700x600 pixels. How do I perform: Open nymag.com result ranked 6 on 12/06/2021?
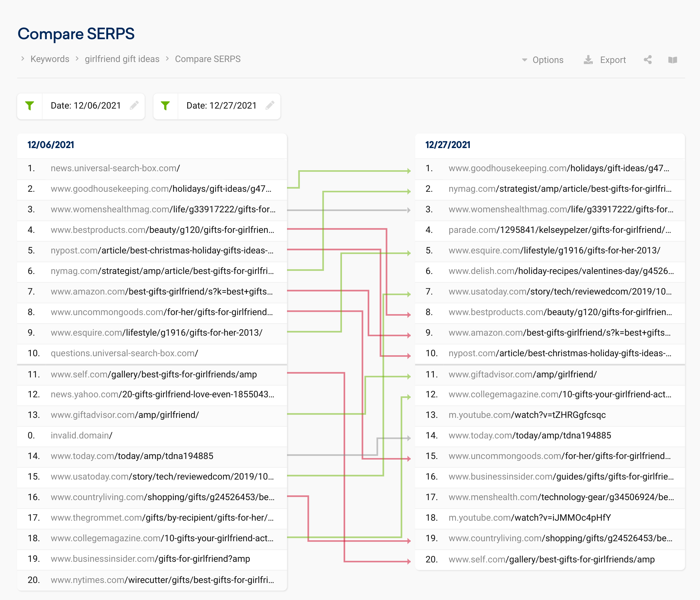(x=162, y=271)
